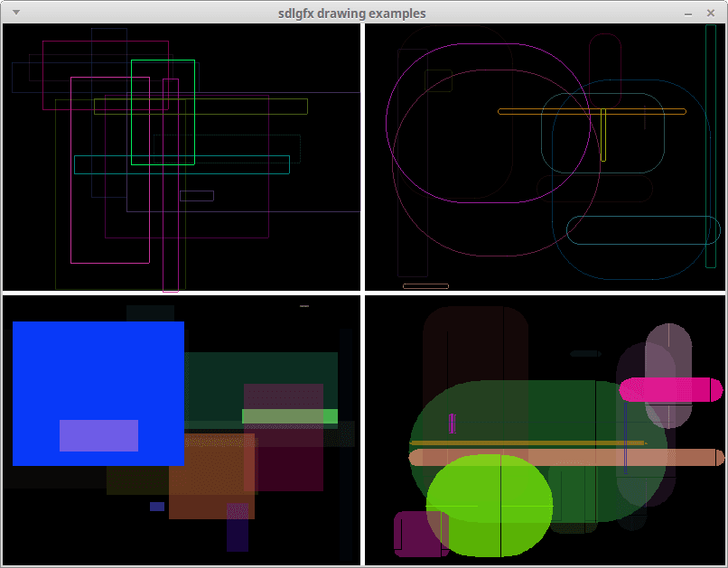Image resolution: width=728 pixels, height=568 pixels.
Task: Click the lime green filled ellipse
Action: [490, 506]
